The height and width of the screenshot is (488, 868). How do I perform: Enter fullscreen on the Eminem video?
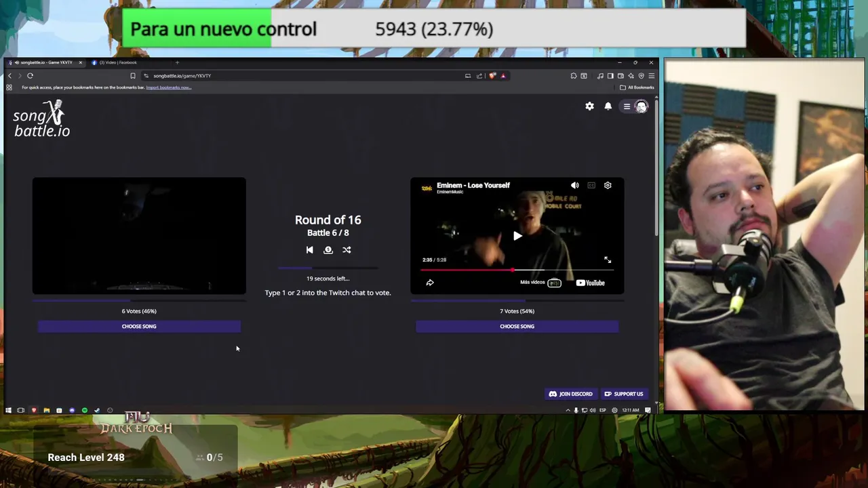[x=608, y=260]
